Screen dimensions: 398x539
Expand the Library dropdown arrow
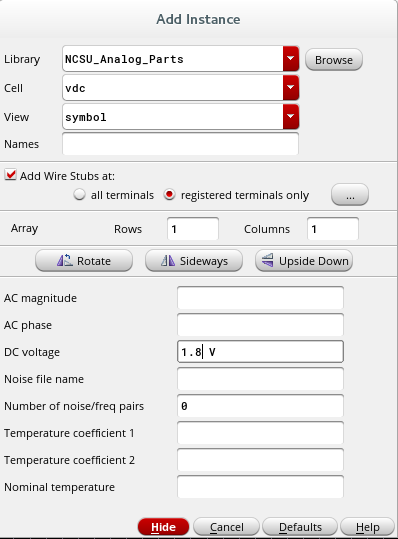pyautogui.click(x=291, y=59)
